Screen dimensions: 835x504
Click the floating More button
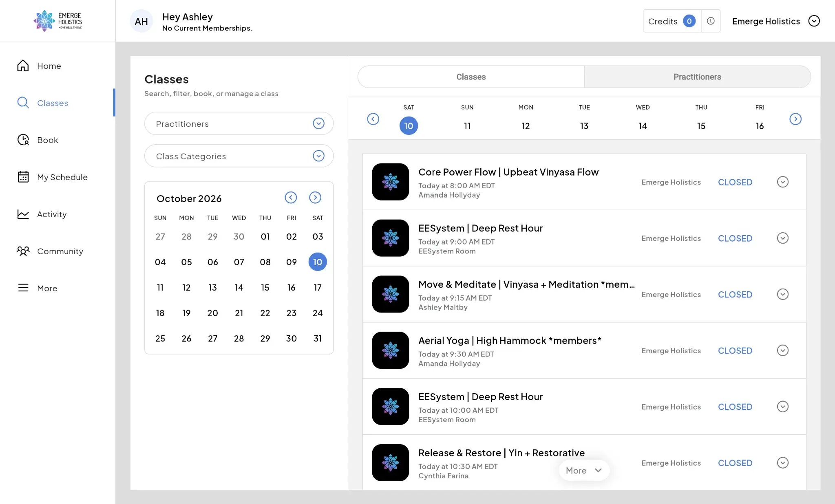click(x=584, y=471)
